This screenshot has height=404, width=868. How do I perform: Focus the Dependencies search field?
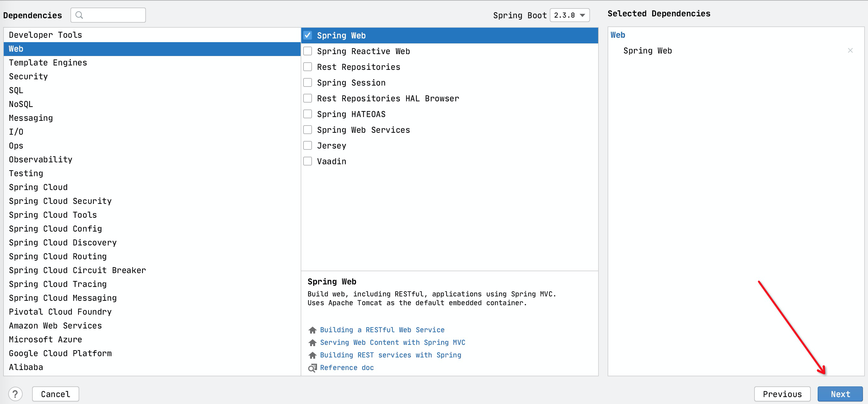point(108,15)
